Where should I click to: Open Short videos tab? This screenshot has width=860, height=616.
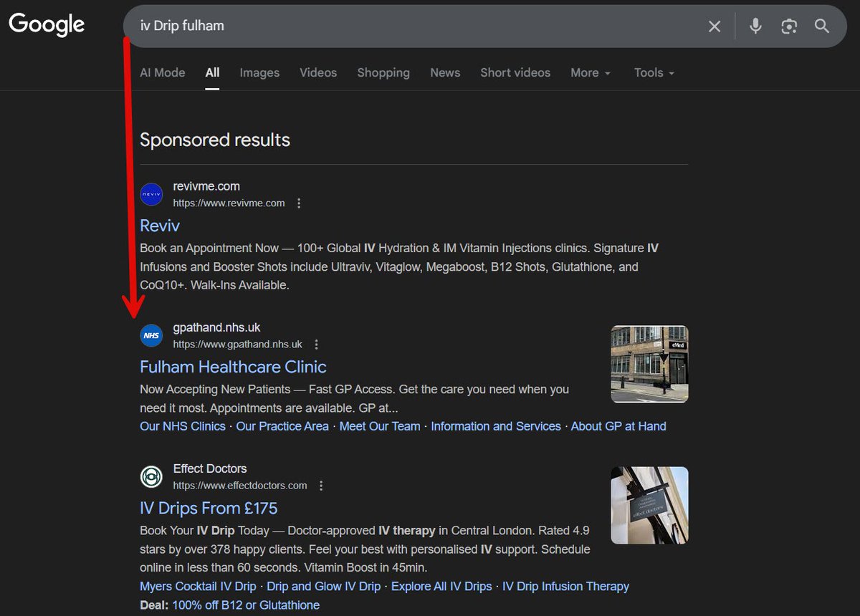tap(515, 72)
